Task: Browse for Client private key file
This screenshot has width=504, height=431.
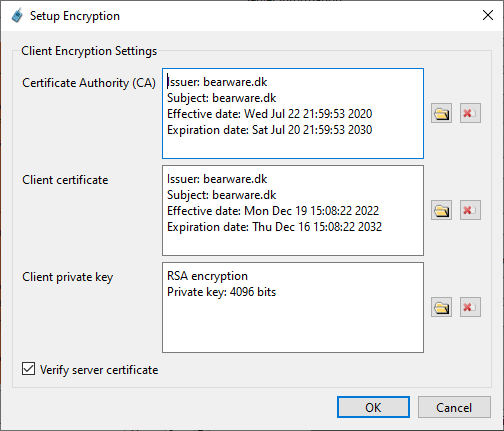Action: tap(441, 307)
